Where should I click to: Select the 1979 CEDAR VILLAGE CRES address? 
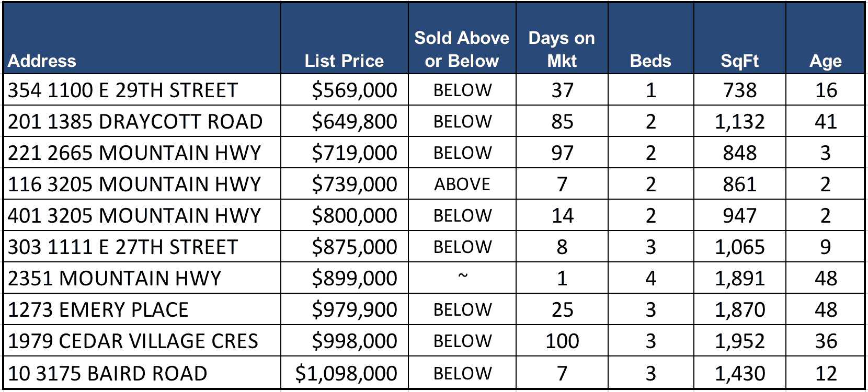tap(133, 341)
